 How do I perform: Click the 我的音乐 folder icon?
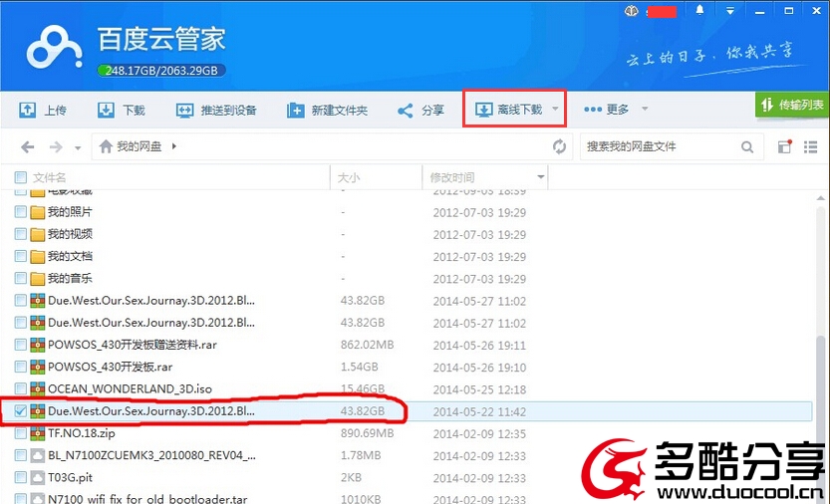tap(37, 279)
